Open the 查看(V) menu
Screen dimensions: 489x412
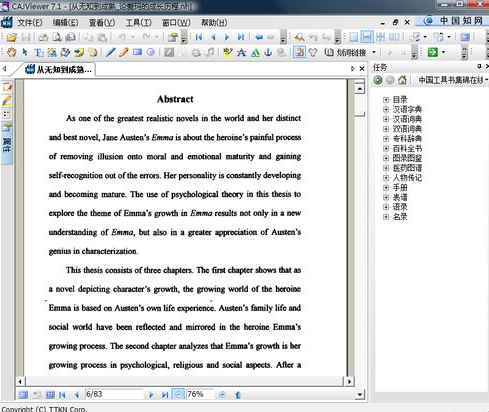click(102, 23)
